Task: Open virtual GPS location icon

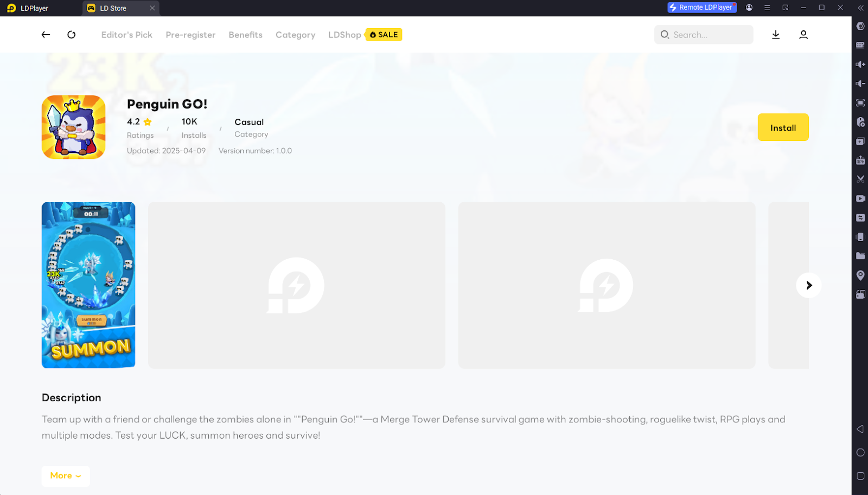Action: click(860, 275)
